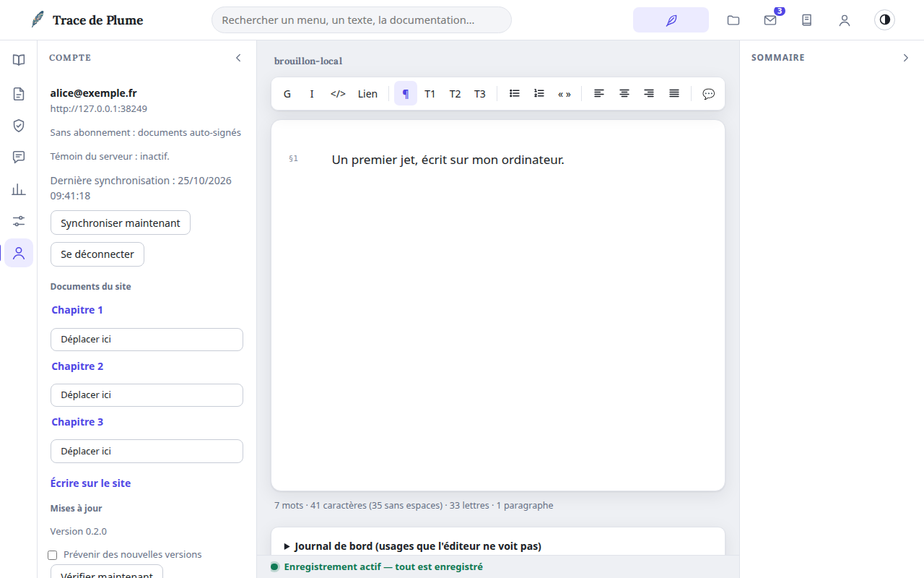Select the account person icon in sidebar

(19, 253)
